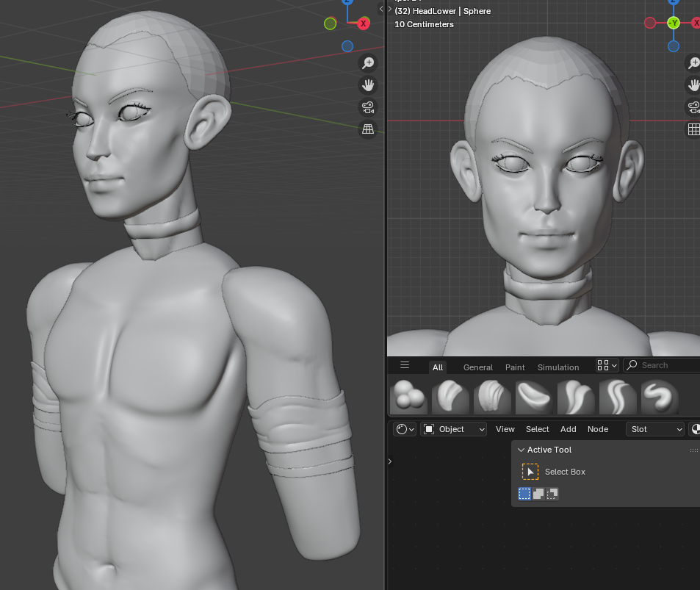Image resolution: width=700 pixels, height=590 pixels.
Task: Click the red X axis gizmo in left viewport
Action: [x=363, y=24]
